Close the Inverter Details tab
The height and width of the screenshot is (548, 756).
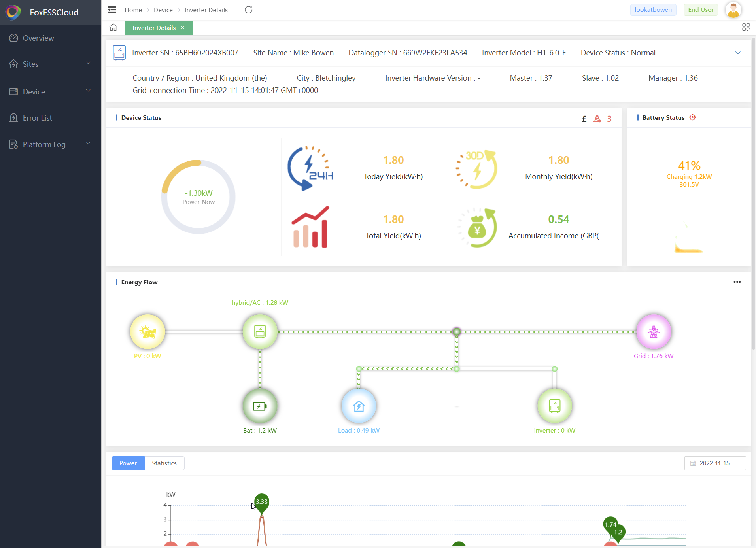pos(183,28)
